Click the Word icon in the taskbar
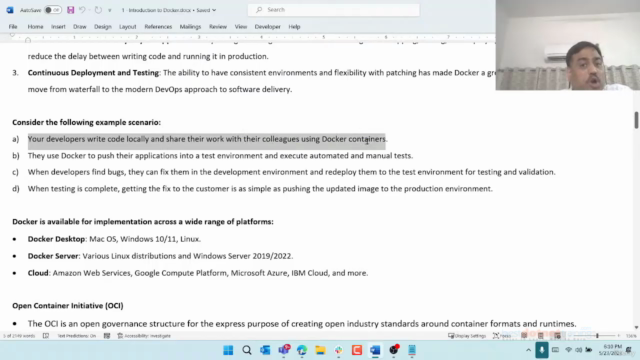The height and width of the screenshot is (360, 640). [375, 350]
